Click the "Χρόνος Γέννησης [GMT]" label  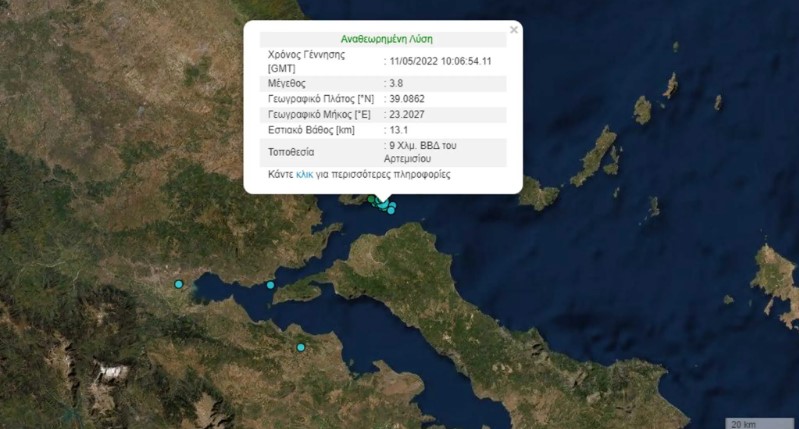(306, 61)
